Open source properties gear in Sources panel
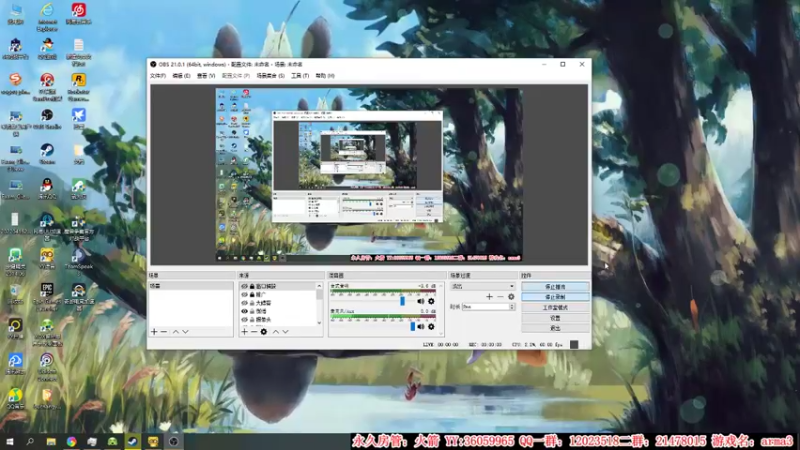This screenshot has height=450, width=800. click(264, 332)
